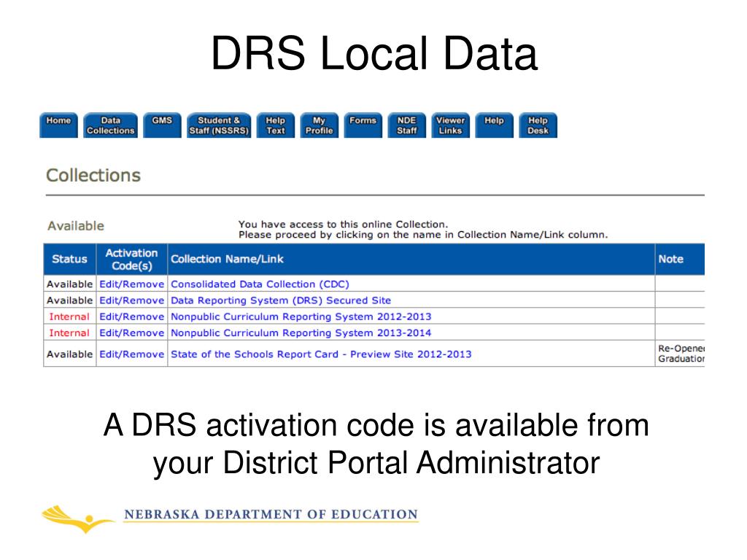Click the Activation Code(s) column header
The height and width of the screenshot is (560, 747).
pyautogui.click(x=132, y=259)
